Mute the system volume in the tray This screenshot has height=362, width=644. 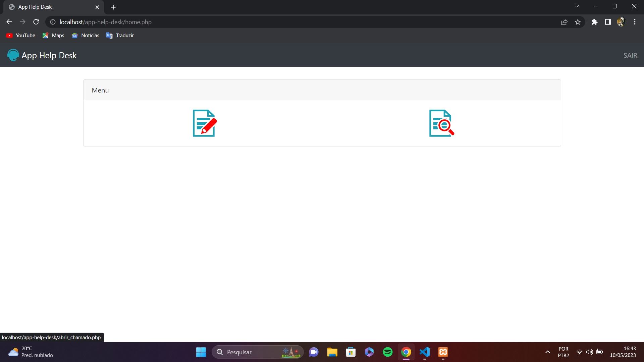point(590,352)
